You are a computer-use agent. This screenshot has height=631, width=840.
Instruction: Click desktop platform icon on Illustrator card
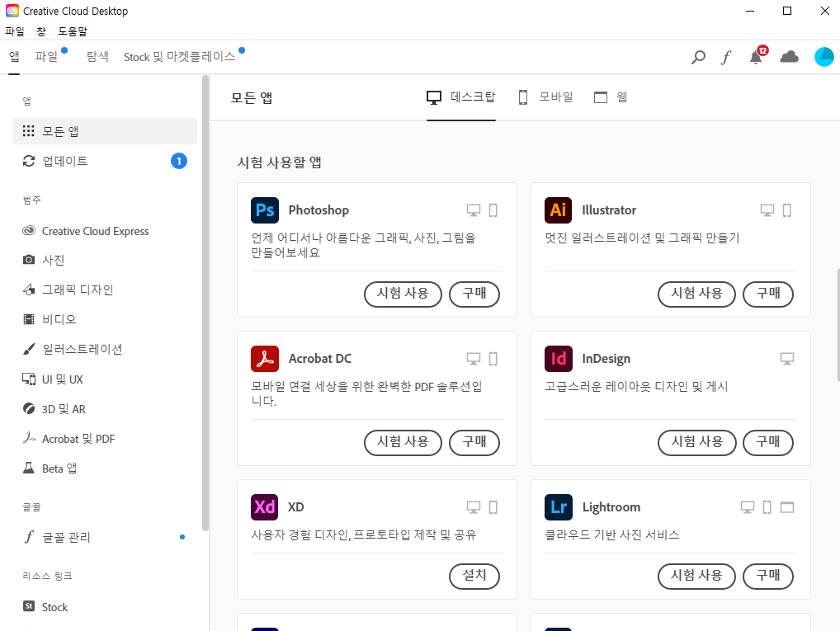click(767, 210)
